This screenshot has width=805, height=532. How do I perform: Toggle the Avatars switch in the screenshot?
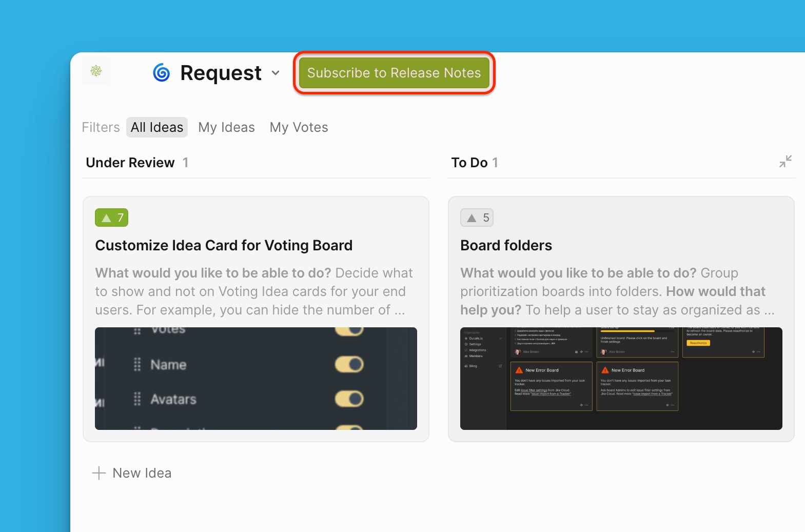click(x=349, y=399)
